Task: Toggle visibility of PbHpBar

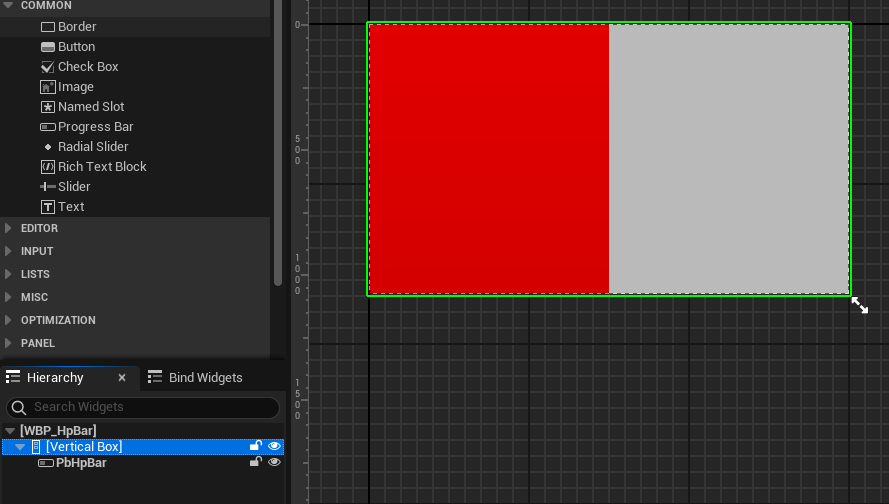Action: pyautogui.click(x=274, y=462)
